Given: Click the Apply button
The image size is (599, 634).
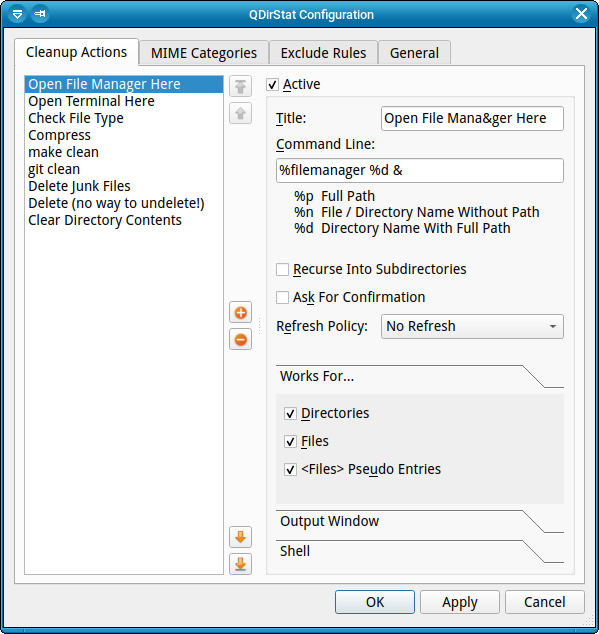Looking at the screenshot, I should 459,602.
